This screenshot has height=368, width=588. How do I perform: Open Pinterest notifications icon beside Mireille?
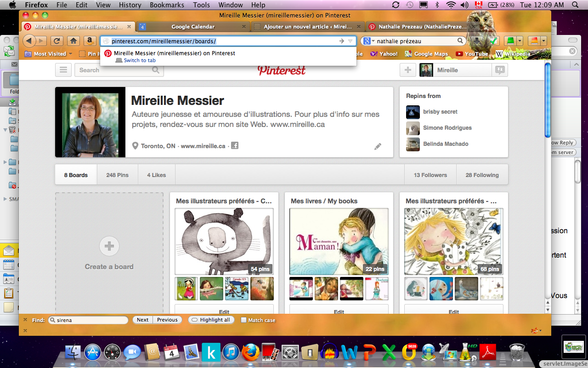coord(499,70)
